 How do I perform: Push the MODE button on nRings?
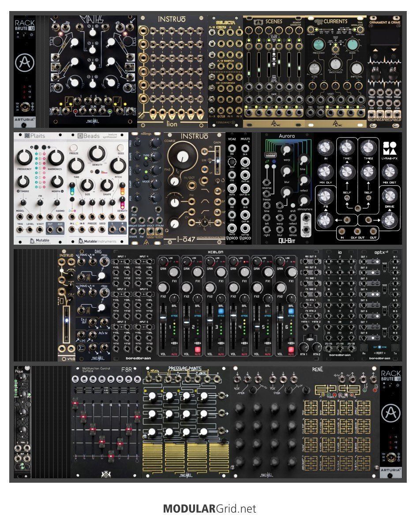coord(146,177)
